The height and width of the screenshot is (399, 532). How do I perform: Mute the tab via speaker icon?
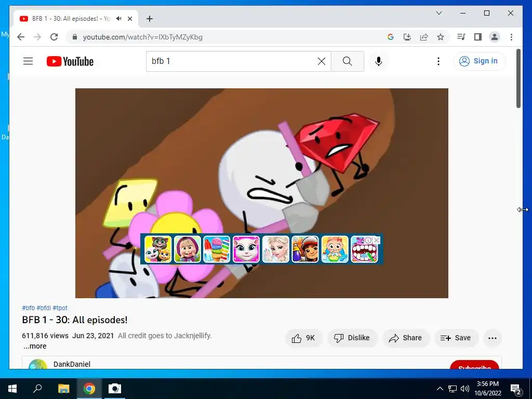(118, 19)
